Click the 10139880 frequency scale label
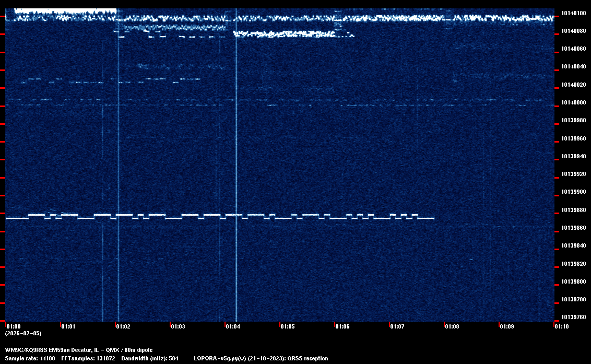591x364 pixels. tap(573, 210)
